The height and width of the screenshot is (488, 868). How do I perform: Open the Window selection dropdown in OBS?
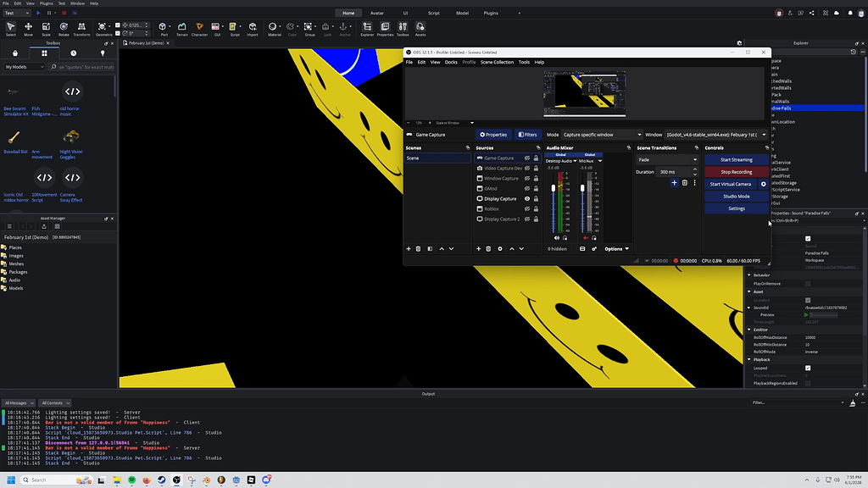[716, 135]
